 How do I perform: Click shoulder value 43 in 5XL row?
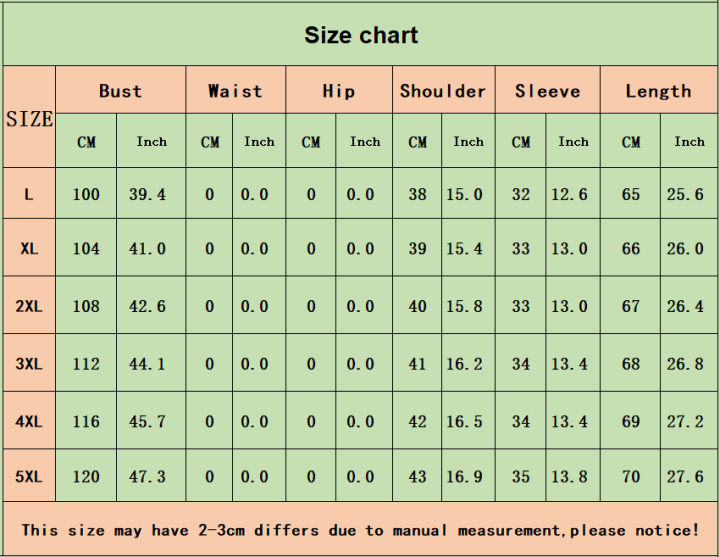click(417, 476)
